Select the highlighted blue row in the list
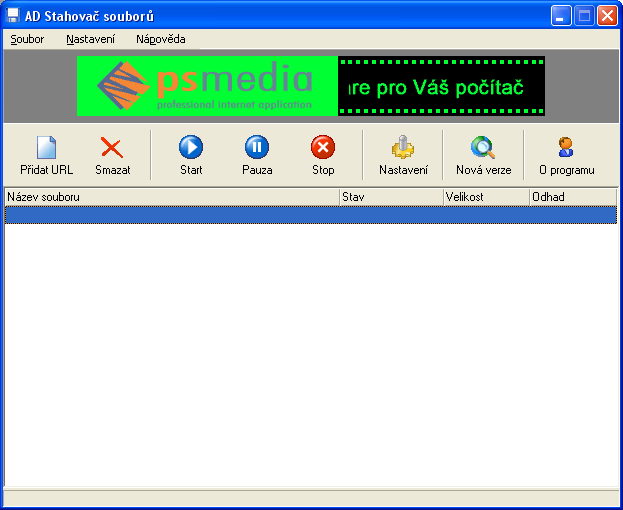Image resolution: width=623 pixels, height=510 pixels. click(x=311, y=215)
